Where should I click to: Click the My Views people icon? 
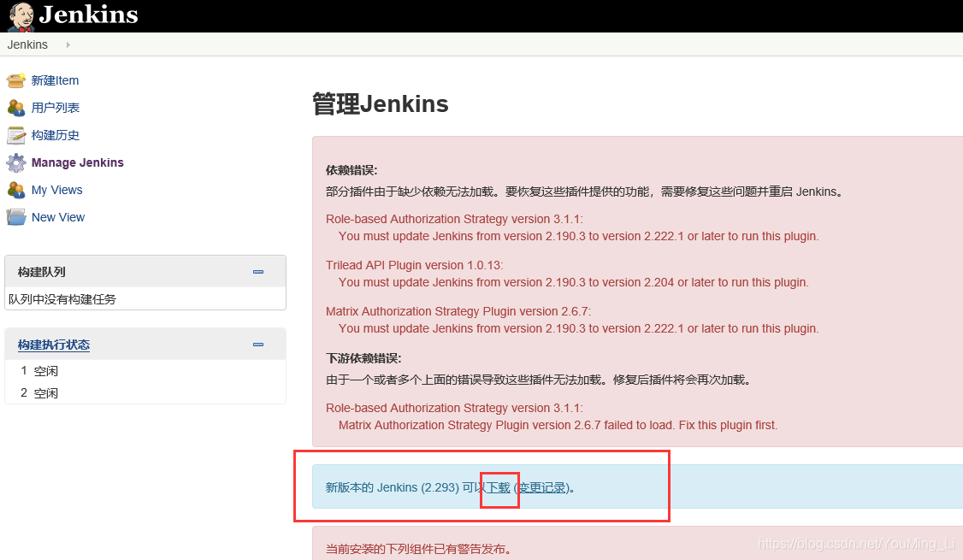[x=16, y=190]
